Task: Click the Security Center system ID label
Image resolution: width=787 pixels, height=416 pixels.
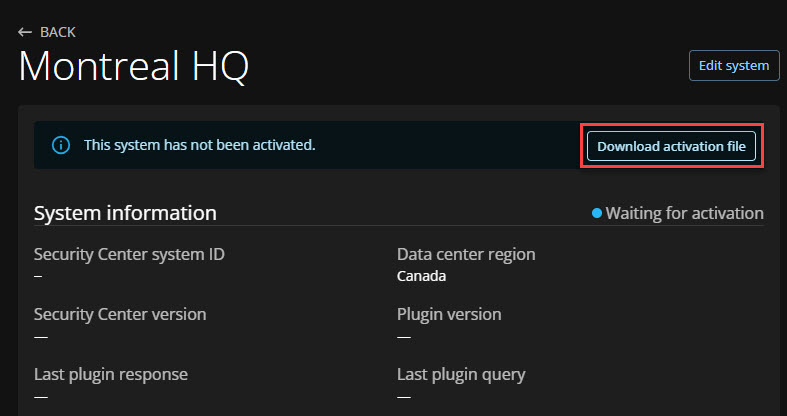Action: point(129,254)
